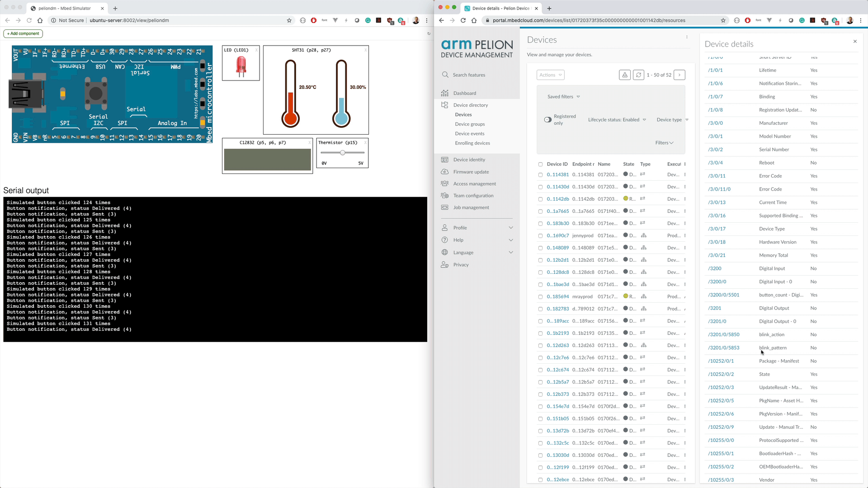
Task: Click the export download icon above device list
Action: pyautogui.click(x=625, y=75)
